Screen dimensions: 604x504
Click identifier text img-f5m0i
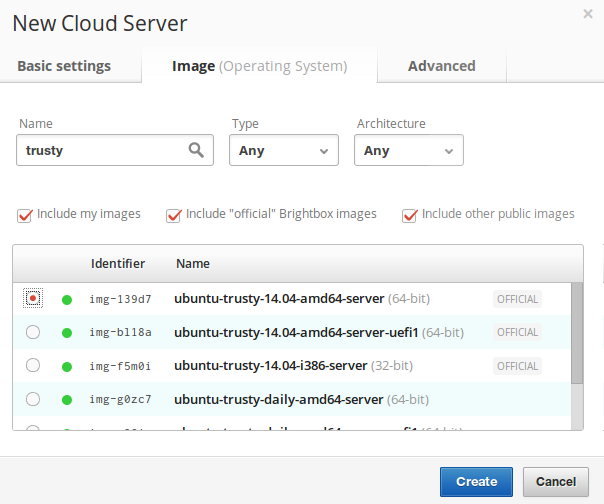pos(120,366)
